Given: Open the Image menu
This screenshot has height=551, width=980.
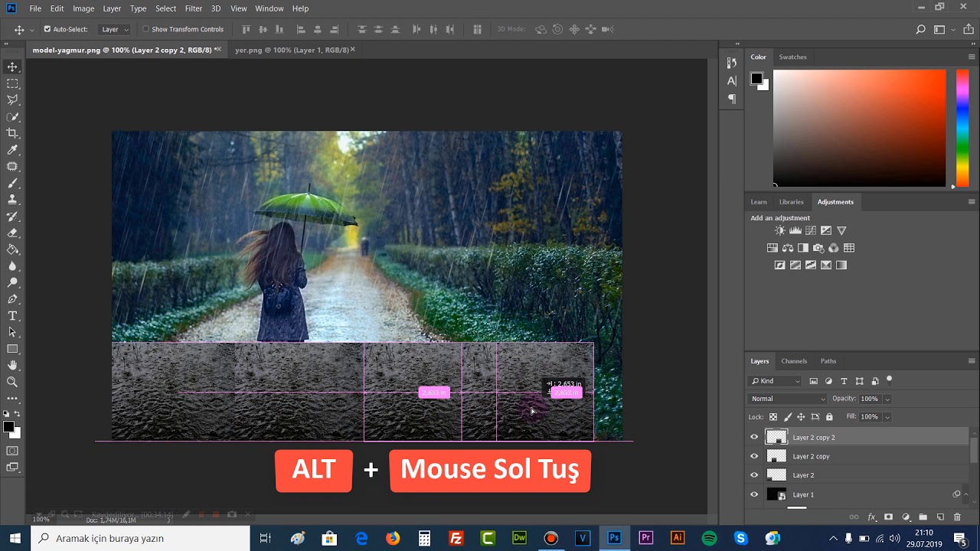Looking at the screenshot, I should [x=83, y=8].
